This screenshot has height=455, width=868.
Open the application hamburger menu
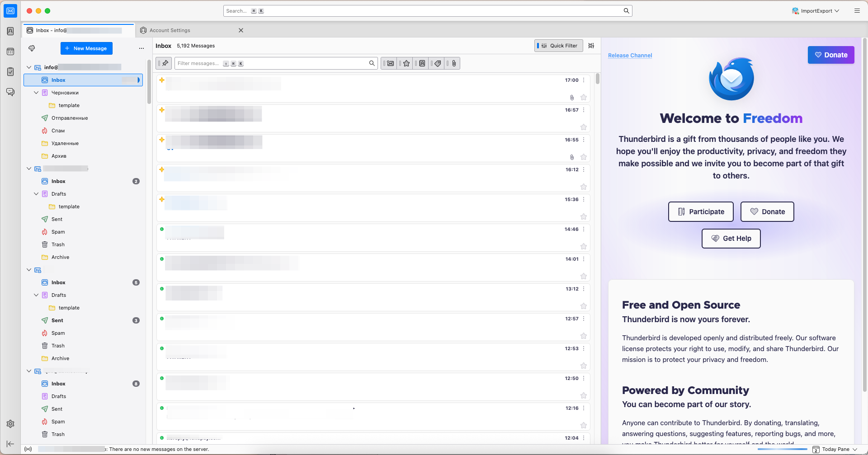coord(857,11)
